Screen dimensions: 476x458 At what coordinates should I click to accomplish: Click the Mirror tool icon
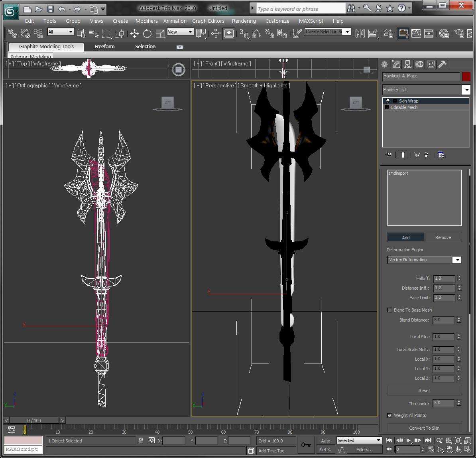point(360,33)
